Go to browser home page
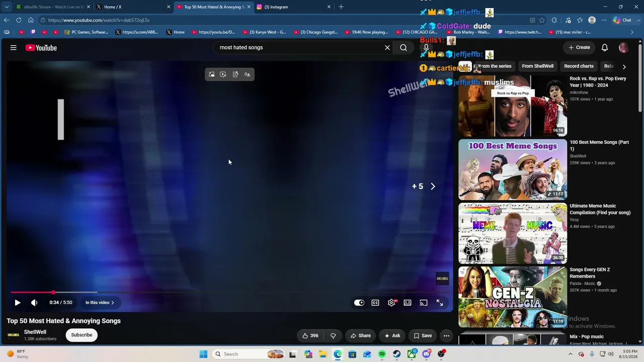Viewport: 644px width, 362px height. point(31,20)
